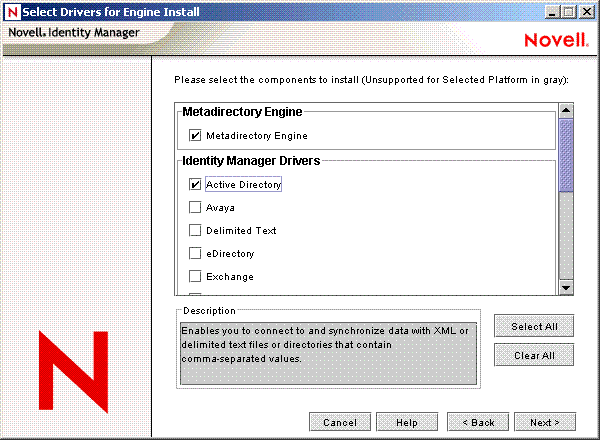This screenshot has width=600, height=440.
Task: Click the Select All button
Action: [534, 326]
